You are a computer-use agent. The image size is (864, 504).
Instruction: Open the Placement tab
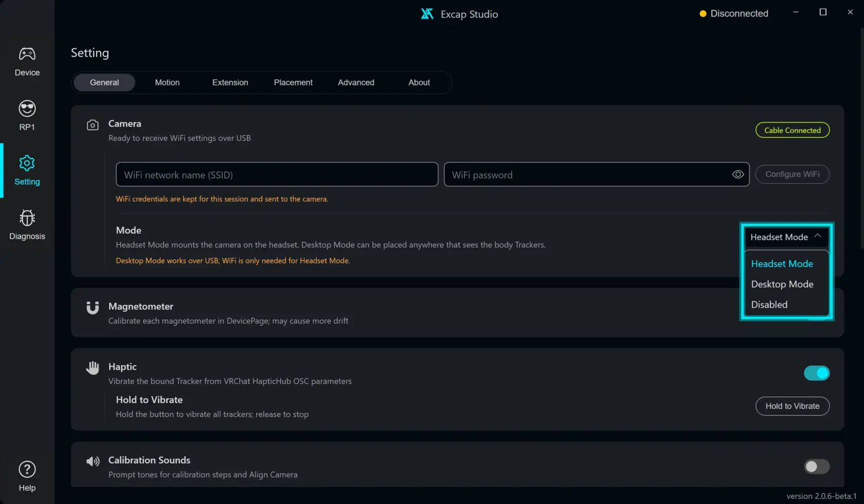pos(293,82)
